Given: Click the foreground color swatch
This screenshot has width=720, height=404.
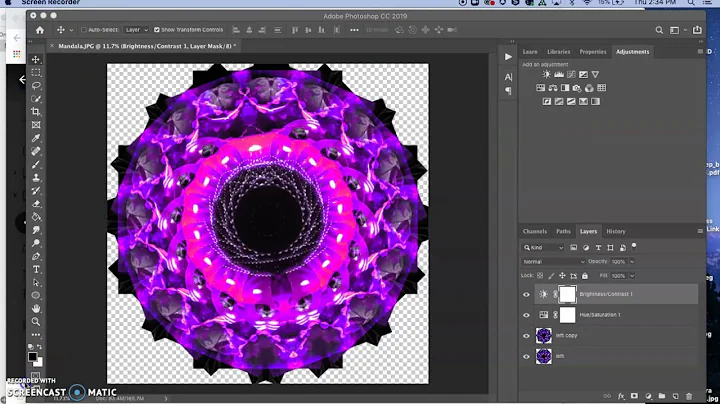Looking at the screenshot, I should 33,357.
